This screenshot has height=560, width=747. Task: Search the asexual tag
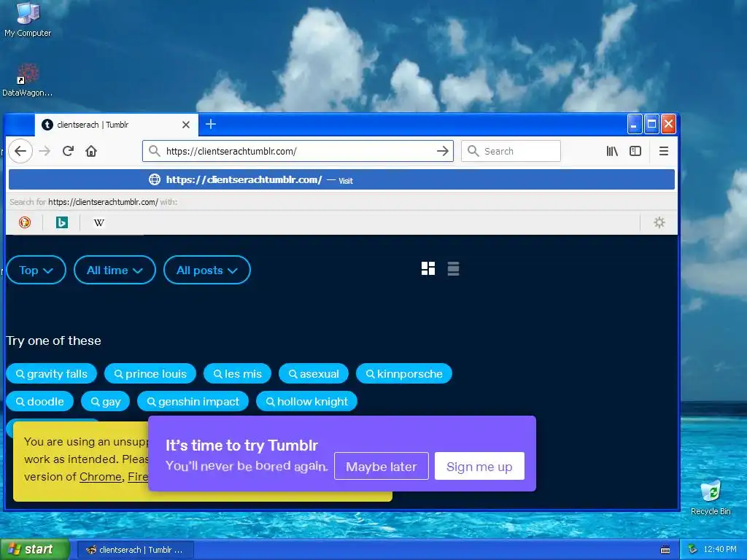click(x=314, y=374)
